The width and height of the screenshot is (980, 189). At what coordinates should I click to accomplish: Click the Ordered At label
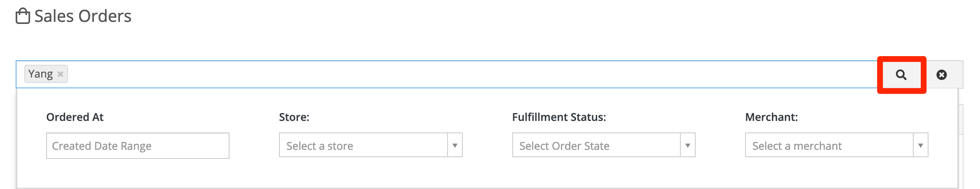75,117
